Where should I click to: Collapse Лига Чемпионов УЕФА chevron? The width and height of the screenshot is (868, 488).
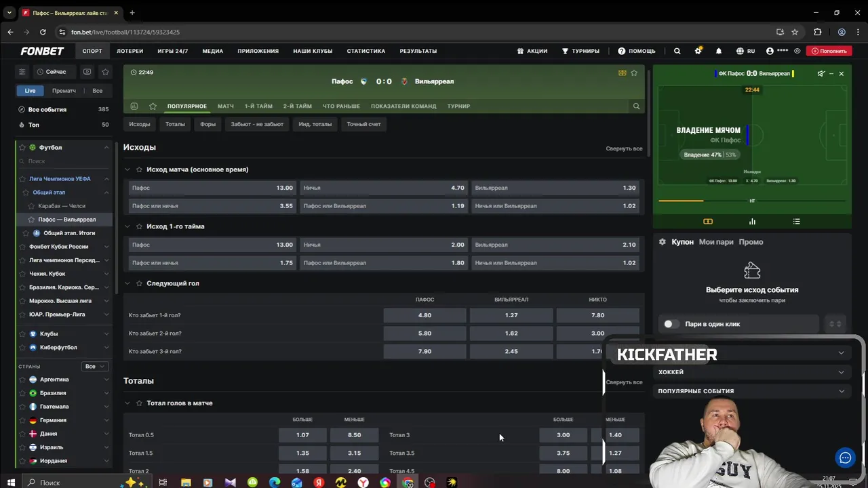106,179
